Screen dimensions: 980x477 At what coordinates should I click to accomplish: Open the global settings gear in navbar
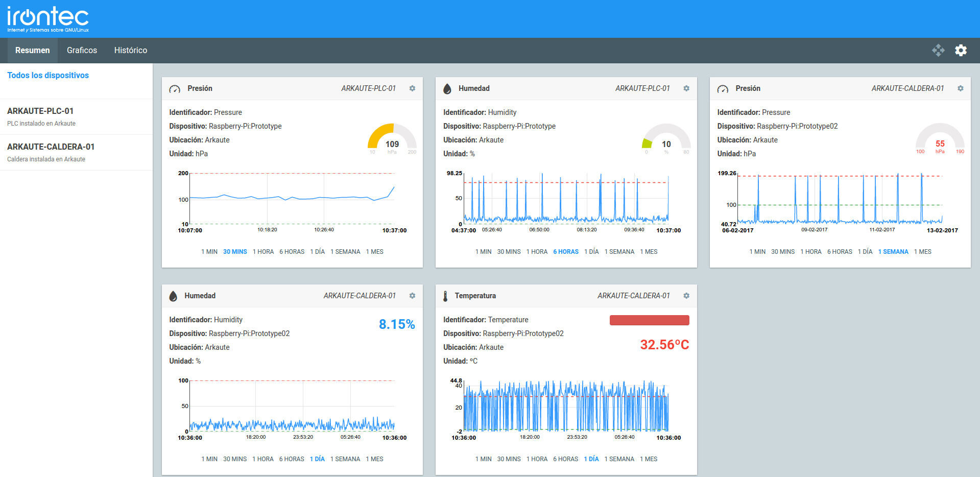pyautogui.click(x=961, y=50)
